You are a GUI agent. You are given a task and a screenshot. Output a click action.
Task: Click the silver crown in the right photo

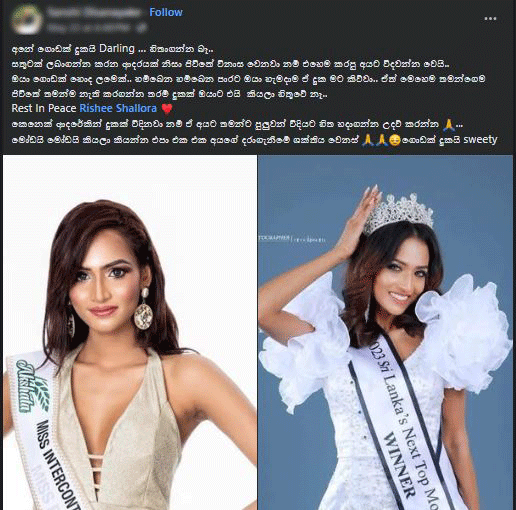(398, 213)
